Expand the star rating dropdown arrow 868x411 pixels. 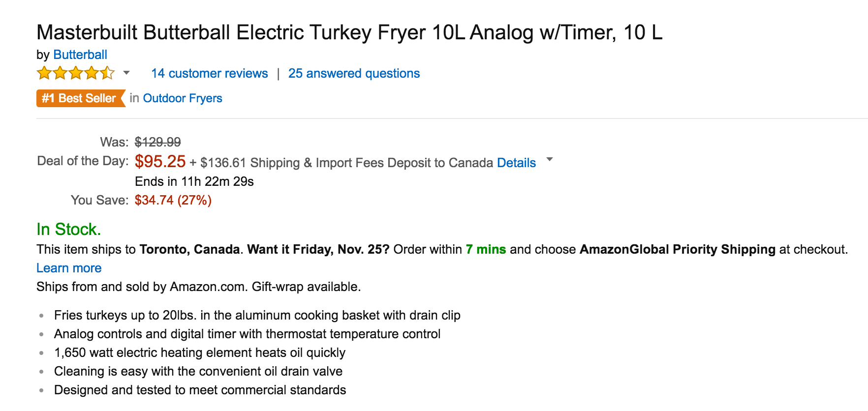coord(126,73)
